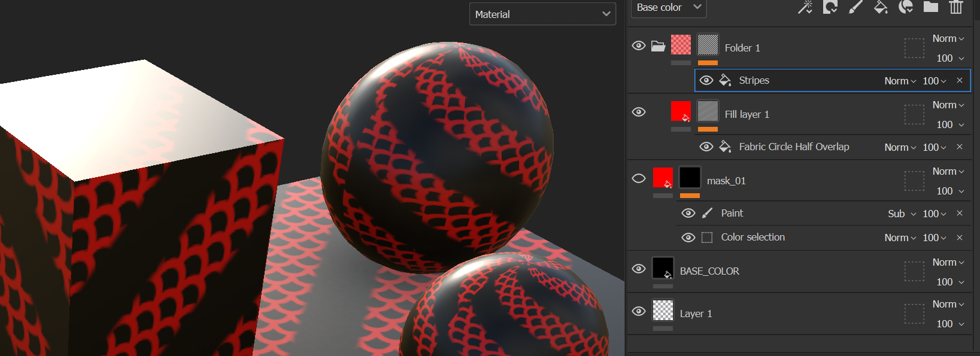
Task: Change Stripes effect blend mode
Action: 900,81
